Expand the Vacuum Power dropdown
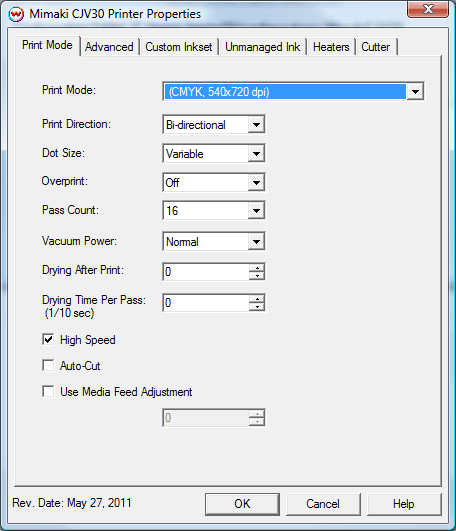Viewport: 456px width, 531px height. click(256, 241)
